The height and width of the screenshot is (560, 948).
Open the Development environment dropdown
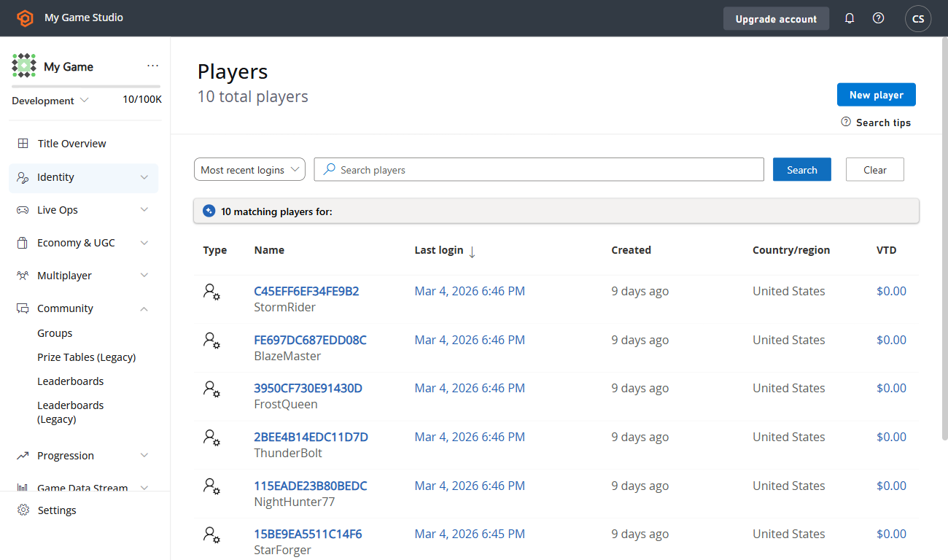click(50, 101)
